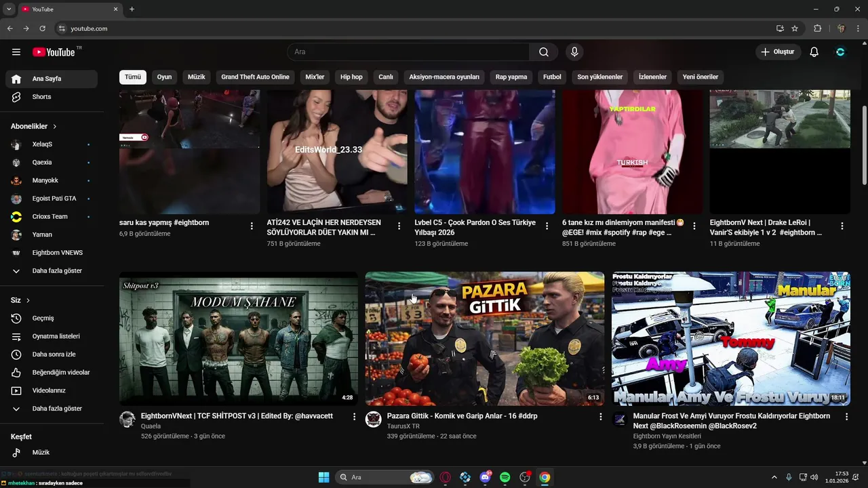868x488 pixels.
Task: Open Videolarınız in the sidebar
Action: click(x=52, y=390)
